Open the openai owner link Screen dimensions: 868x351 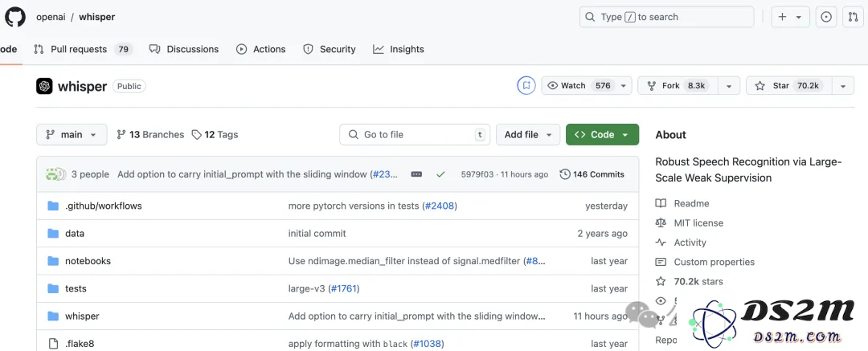click(x=51, y=17)
